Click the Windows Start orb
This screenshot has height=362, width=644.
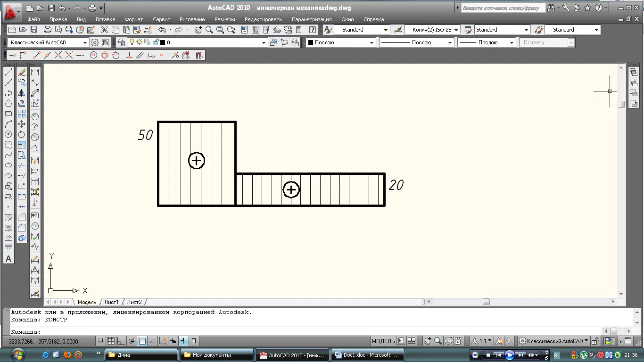[x=18, y=354]
